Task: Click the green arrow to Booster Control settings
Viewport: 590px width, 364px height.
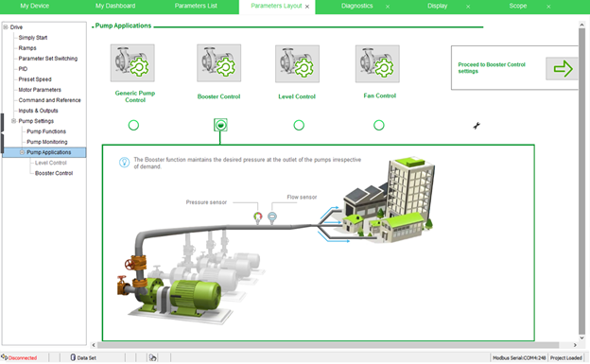Action: [x=563, y=68]
